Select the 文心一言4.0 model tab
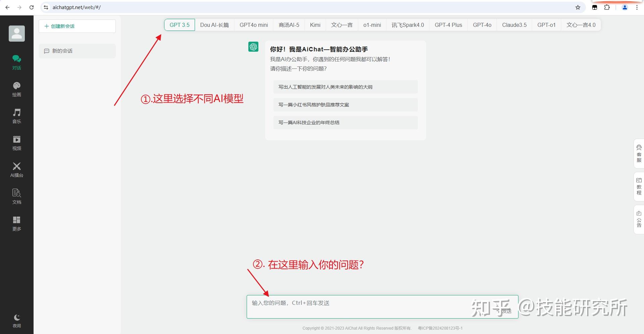 (581, 25)
